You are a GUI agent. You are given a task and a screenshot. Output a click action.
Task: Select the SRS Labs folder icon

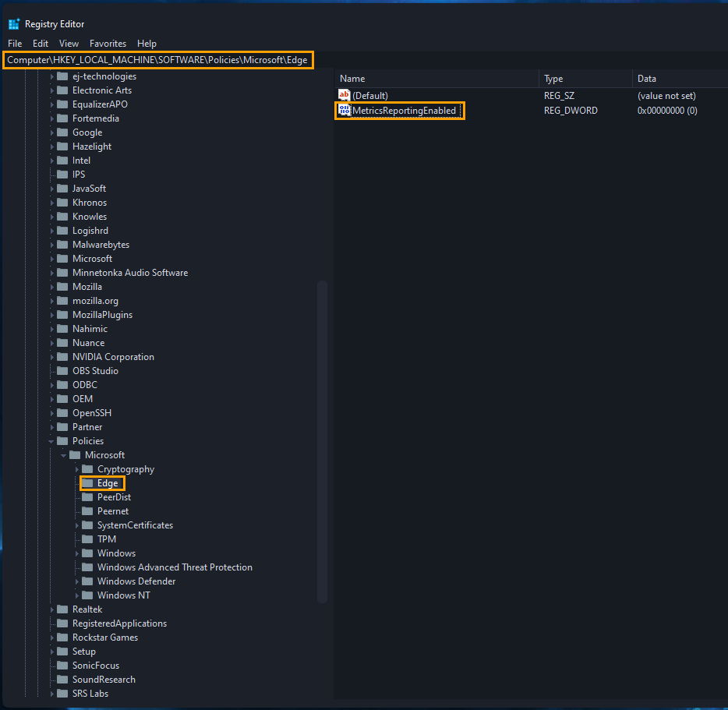[62, 694]
